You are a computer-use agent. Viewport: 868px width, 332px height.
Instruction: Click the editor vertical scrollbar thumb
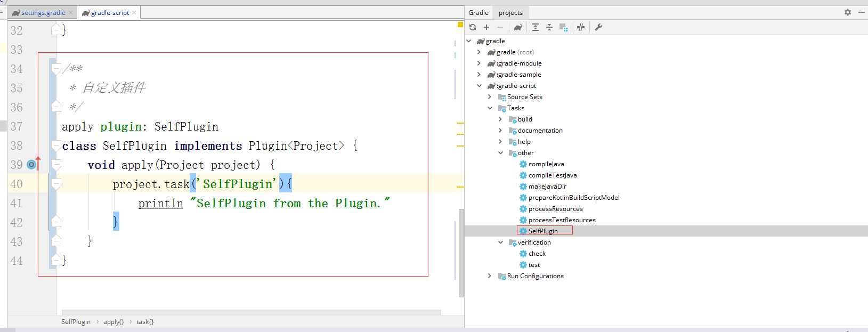pos(461,250)
